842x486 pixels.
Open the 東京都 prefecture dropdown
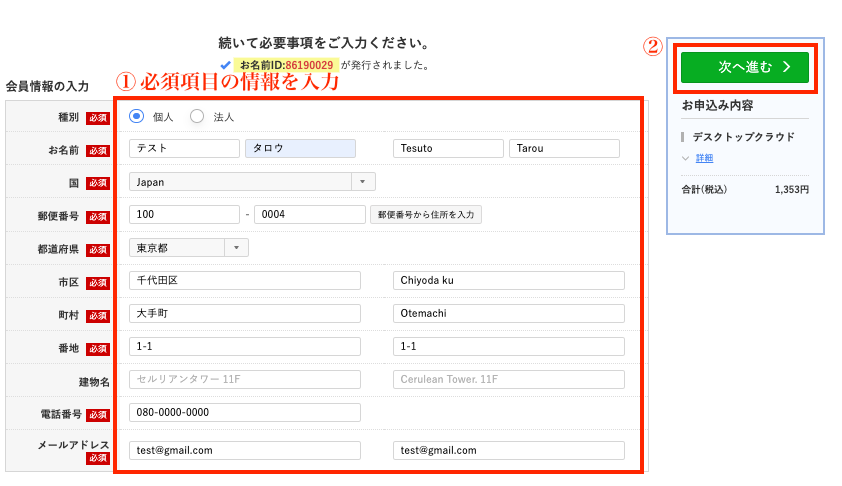(189, 247)
